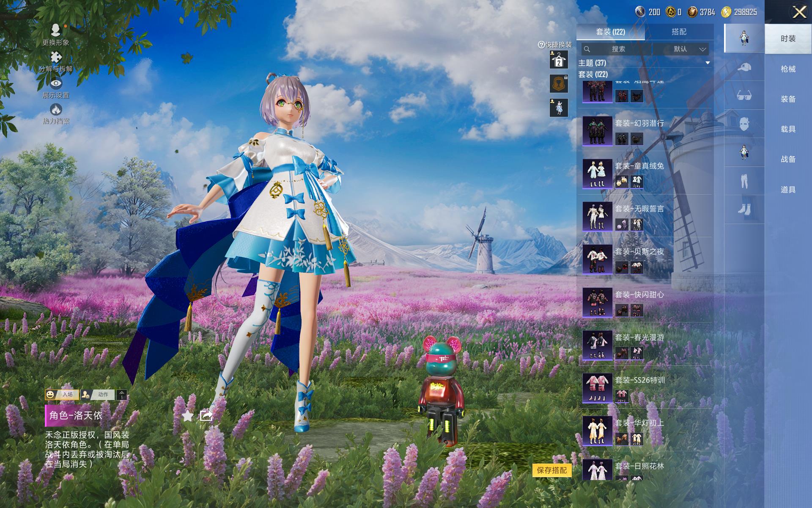Share the character via share icon

206,416
